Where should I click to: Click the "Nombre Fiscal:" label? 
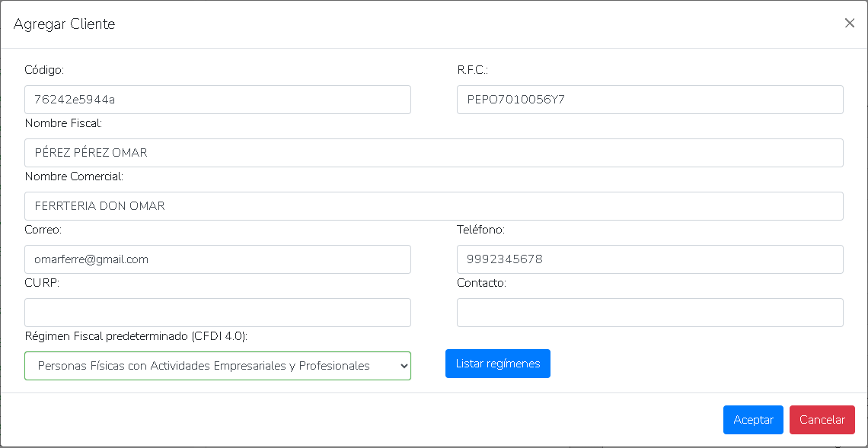[x=63, y=123]
